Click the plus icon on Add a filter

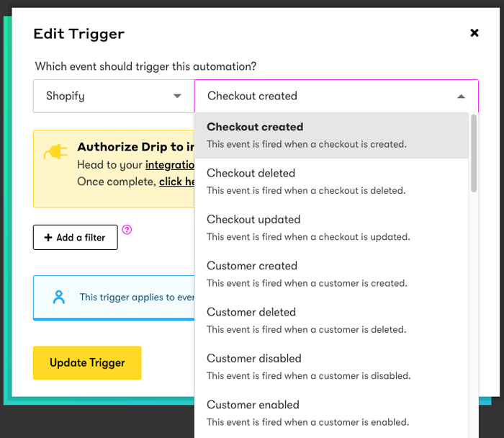[x=48, y=238]
